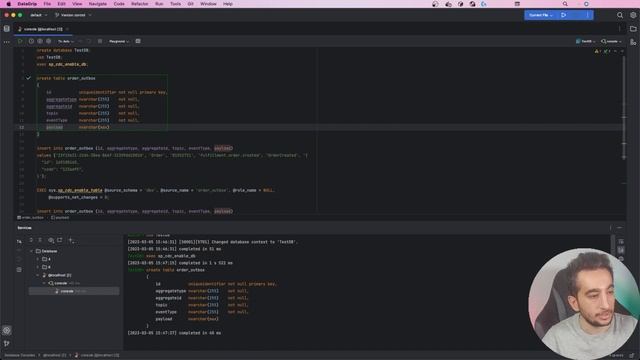The height and width of the screenshot is (360, 640).
Task: Open the console session switcher dropdown
Action: click(x=611, y=41)
